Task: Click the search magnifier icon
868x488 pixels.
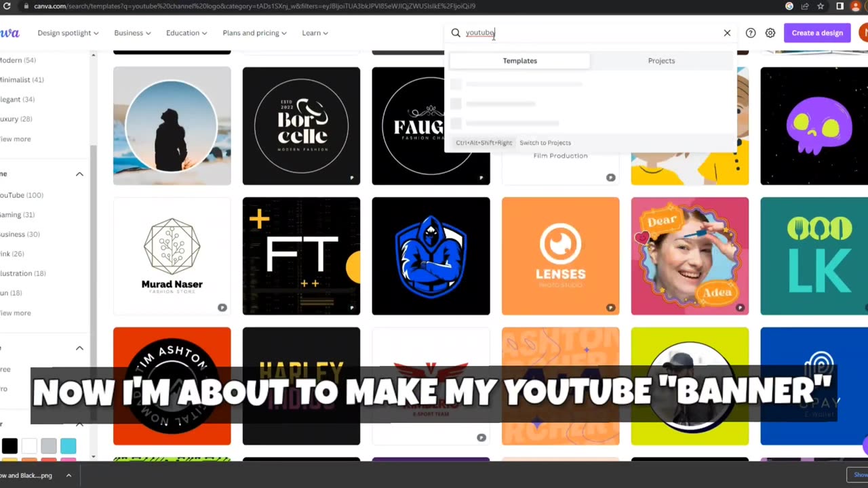Action: [456, 33]
